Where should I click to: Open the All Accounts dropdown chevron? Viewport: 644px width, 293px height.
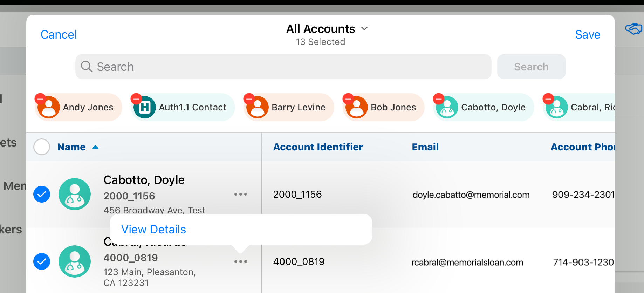364,29
